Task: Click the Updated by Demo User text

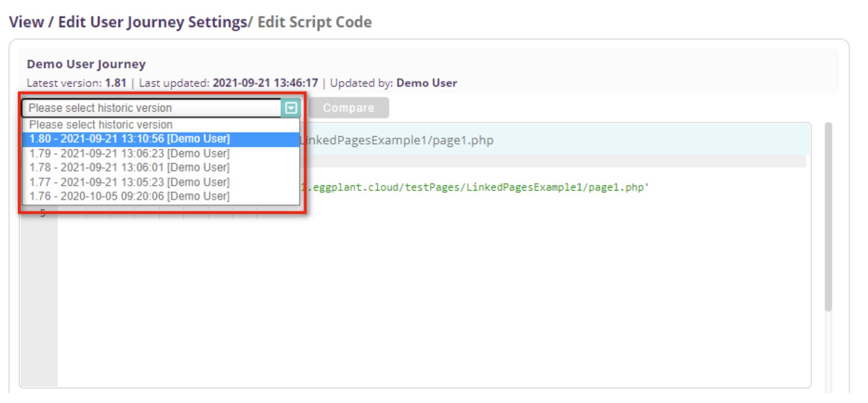Action: click(394, 83)
